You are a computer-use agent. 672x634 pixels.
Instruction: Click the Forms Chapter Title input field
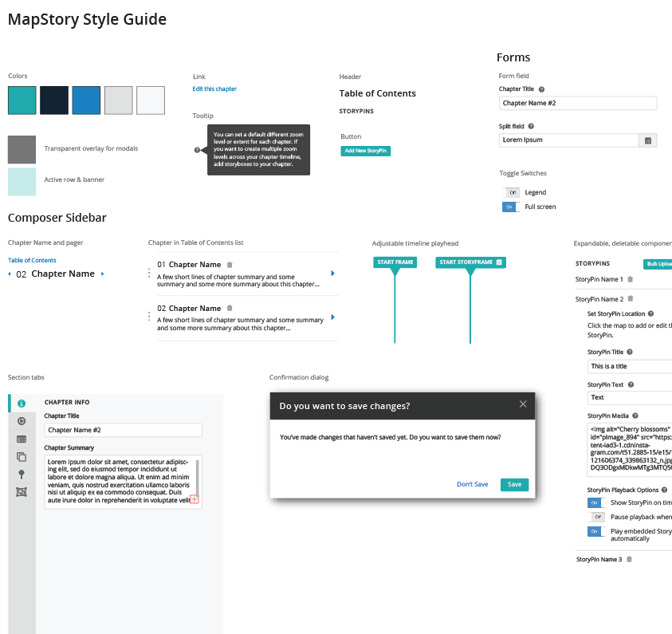tap(578, 104)
